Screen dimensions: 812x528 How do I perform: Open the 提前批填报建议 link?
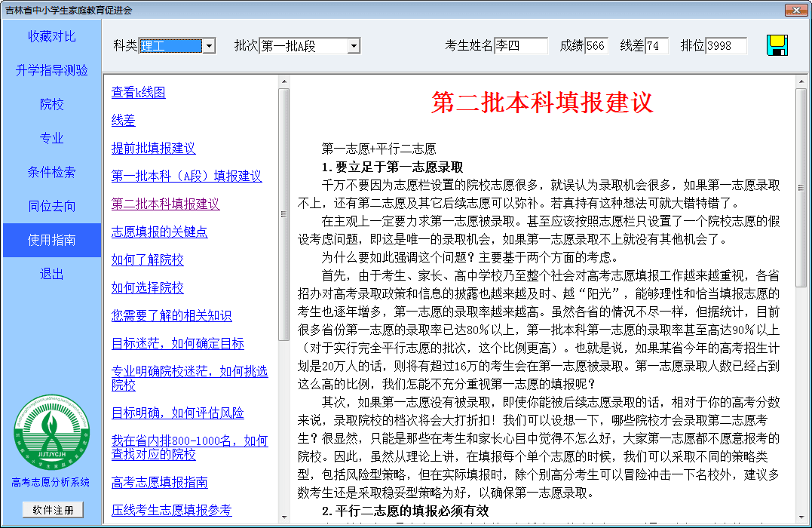tap(153, 148)
